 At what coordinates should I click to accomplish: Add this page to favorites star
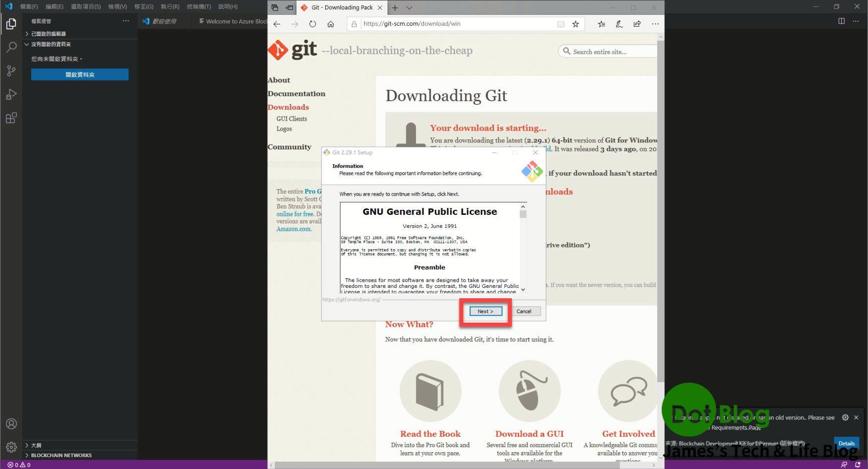[575, 24]
